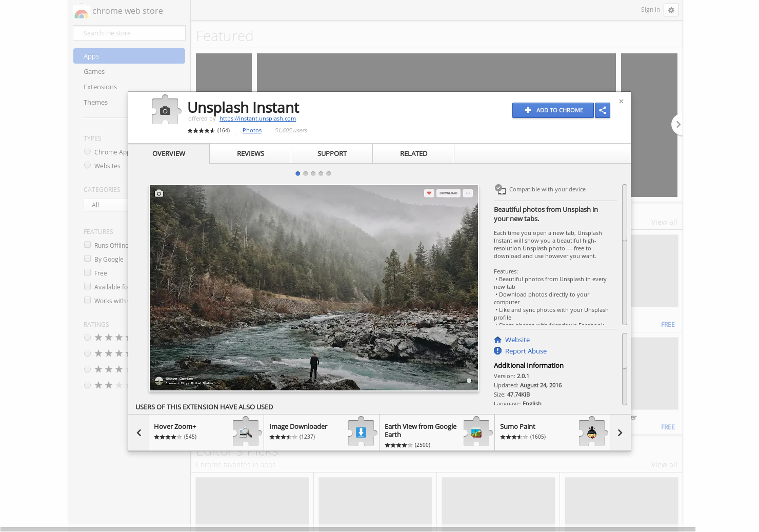
Task: Advance featured carousel with right chevron
Action: pyautogui.click(x=678, y=125)
